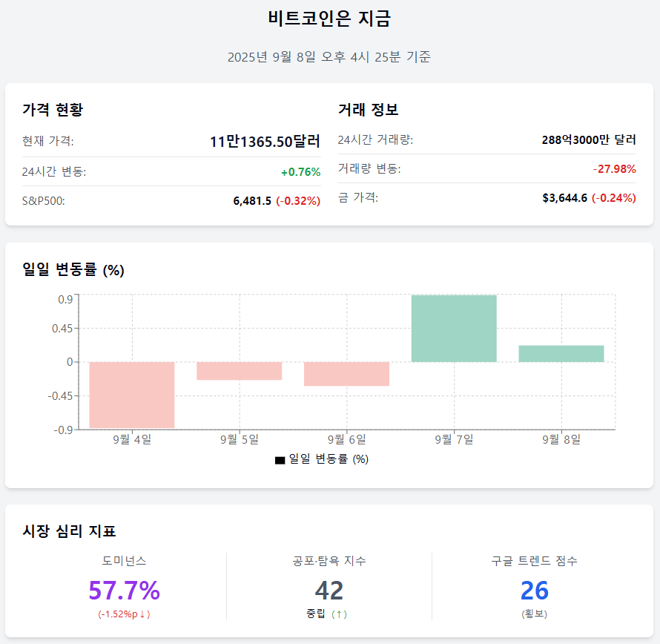
Task: Click the 도미넌스 label
Action: pos(124,561)
